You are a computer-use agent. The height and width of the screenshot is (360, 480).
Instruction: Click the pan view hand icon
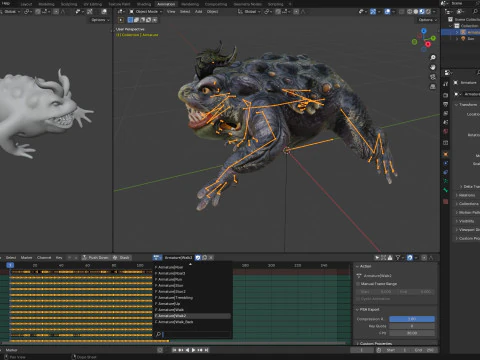point(433,67)
